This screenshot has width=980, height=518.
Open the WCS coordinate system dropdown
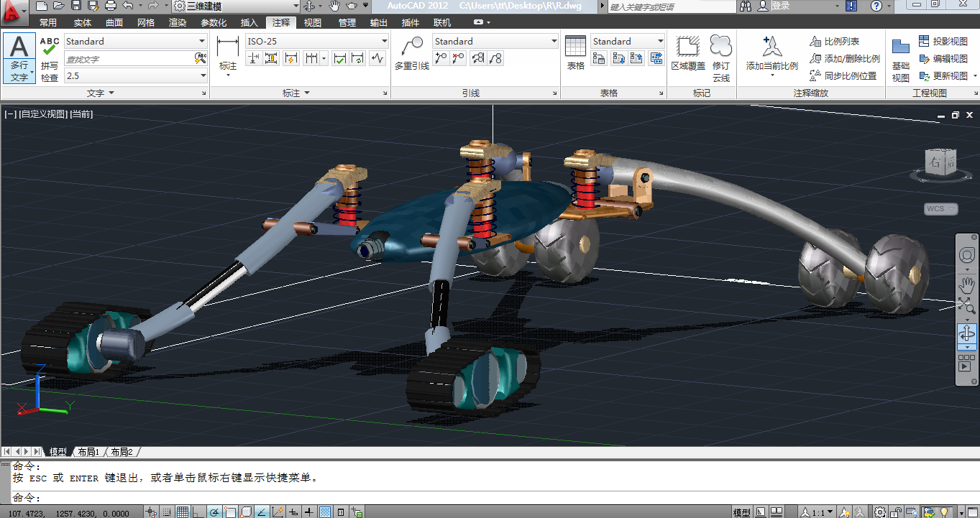click(941, 208)
